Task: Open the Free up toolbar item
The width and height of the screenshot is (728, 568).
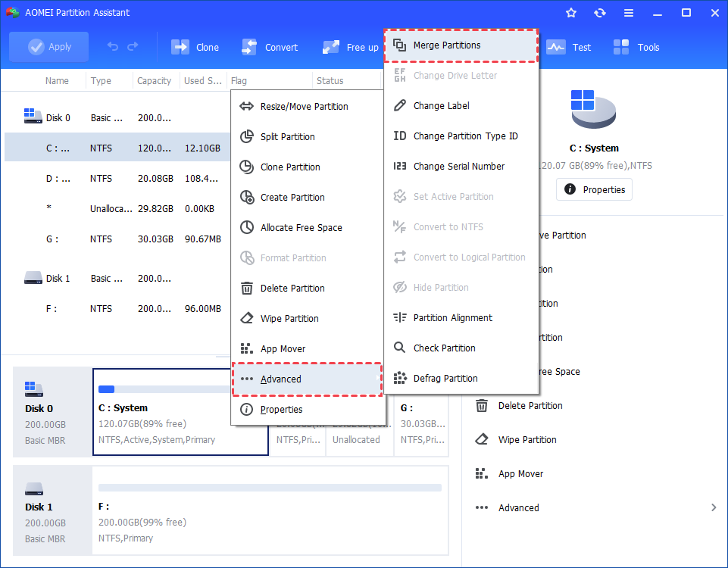Action: pos(351,47)
